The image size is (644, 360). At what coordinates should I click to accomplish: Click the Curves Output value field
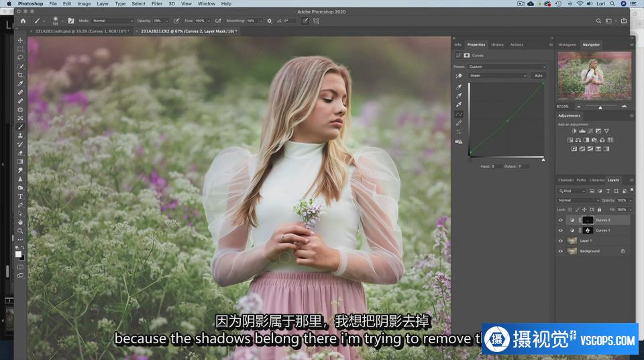coord(523,167)
